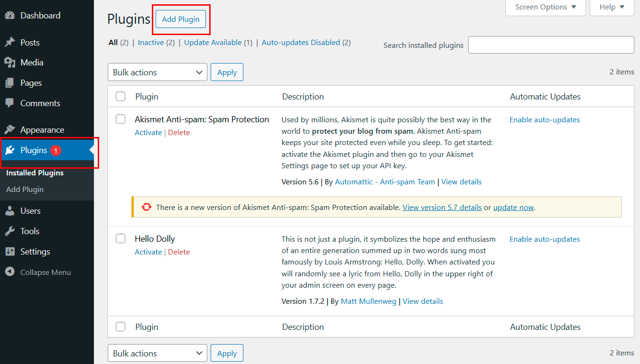Sort by Plugin column header at top
The image size is (640, 364).
pos(147,97)
